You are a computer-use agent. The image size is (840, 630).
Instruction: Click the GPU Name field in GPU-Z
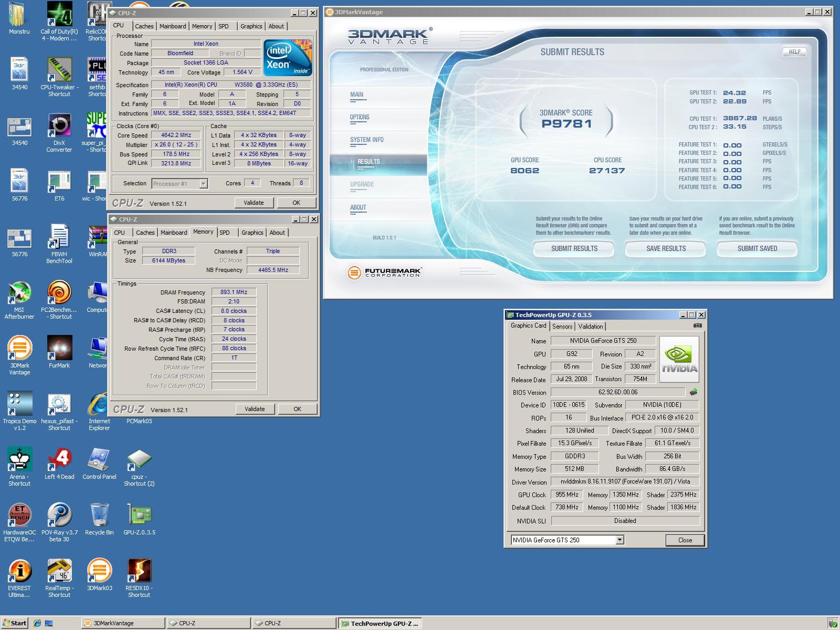pos(603,341)
